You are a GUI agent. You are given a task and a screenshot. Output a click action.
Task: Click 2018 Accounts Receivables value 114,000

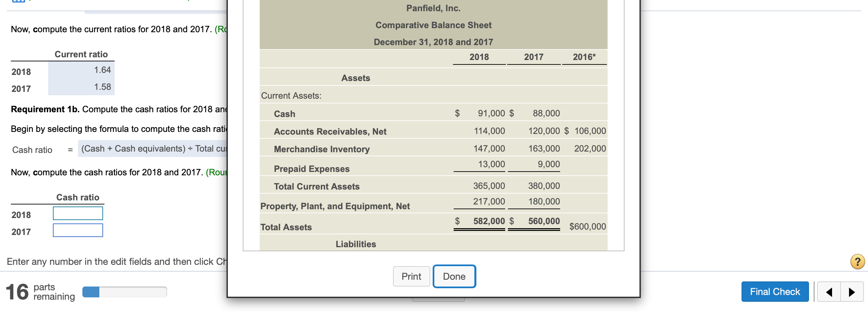coord(489,131)
